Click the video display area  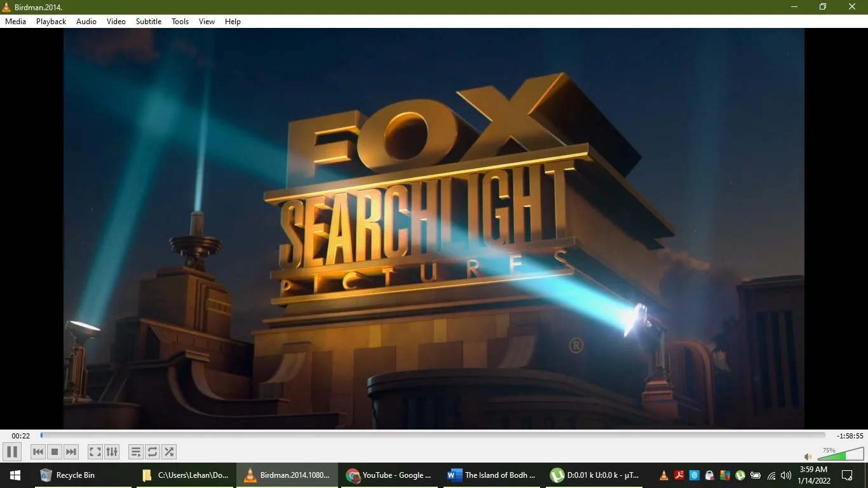[x=434, y=229]
